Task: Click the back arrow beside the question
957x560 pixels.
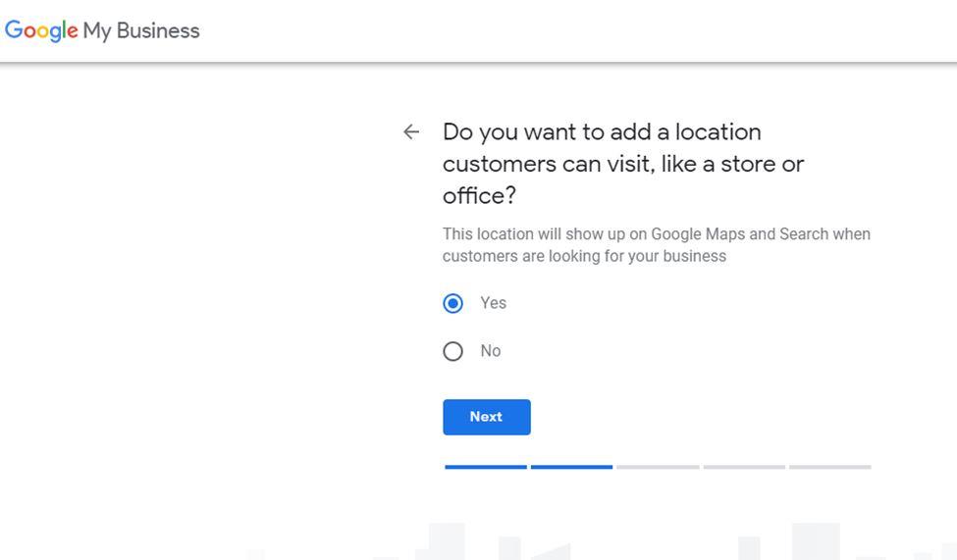Action: pos(411,132)
